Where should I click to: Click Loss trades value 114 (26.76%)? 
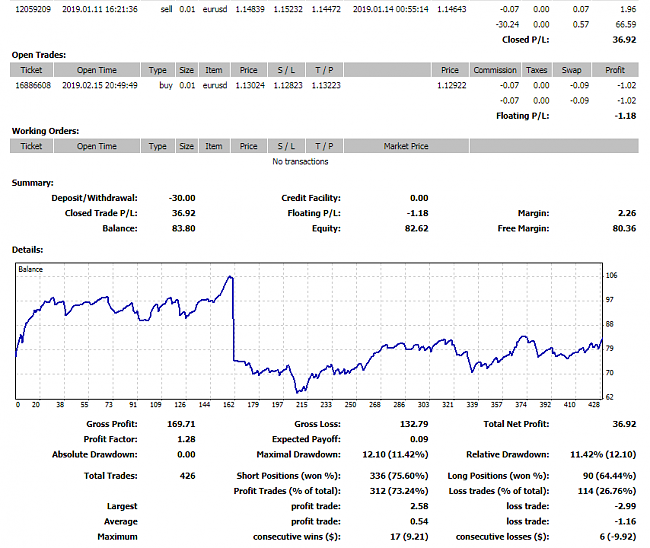(x=607, y=491)
